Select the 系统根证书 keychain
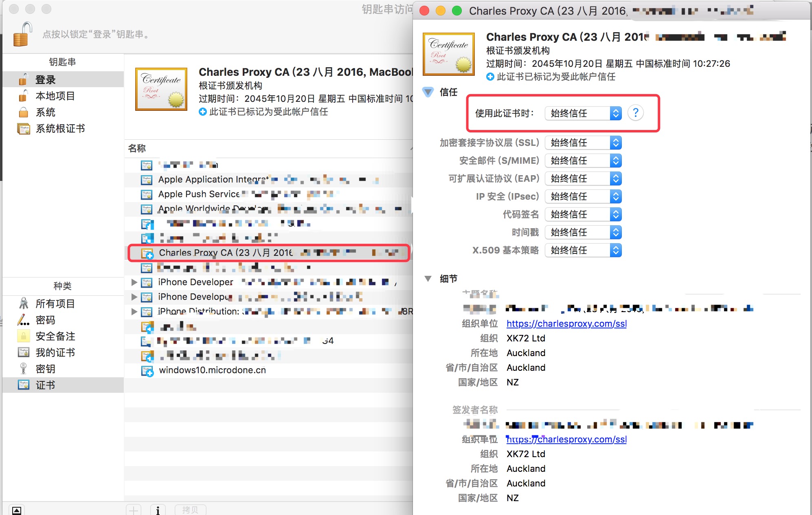 click(63, 128)
